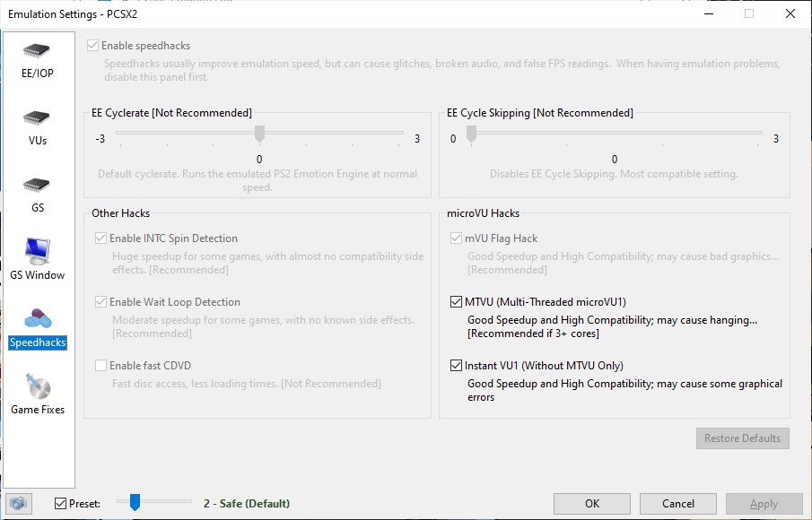Click the "2 - Safe (Default)" preset text
This screenshot has height=520, width=812.
click(247, 504)
